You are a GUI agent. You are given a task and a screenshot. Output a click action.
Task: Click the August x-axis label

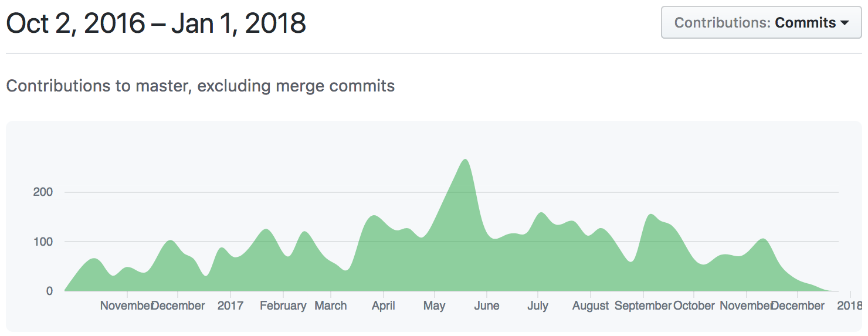pyautogui.click(x=591, y=306)
